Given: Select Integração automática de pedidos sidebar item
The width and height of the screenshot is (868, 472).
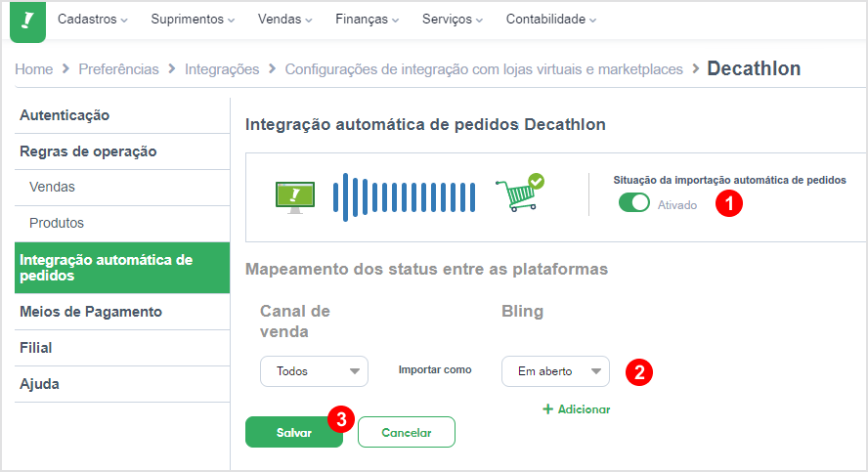Looking at the screenshot, I should tap(122, 267).
